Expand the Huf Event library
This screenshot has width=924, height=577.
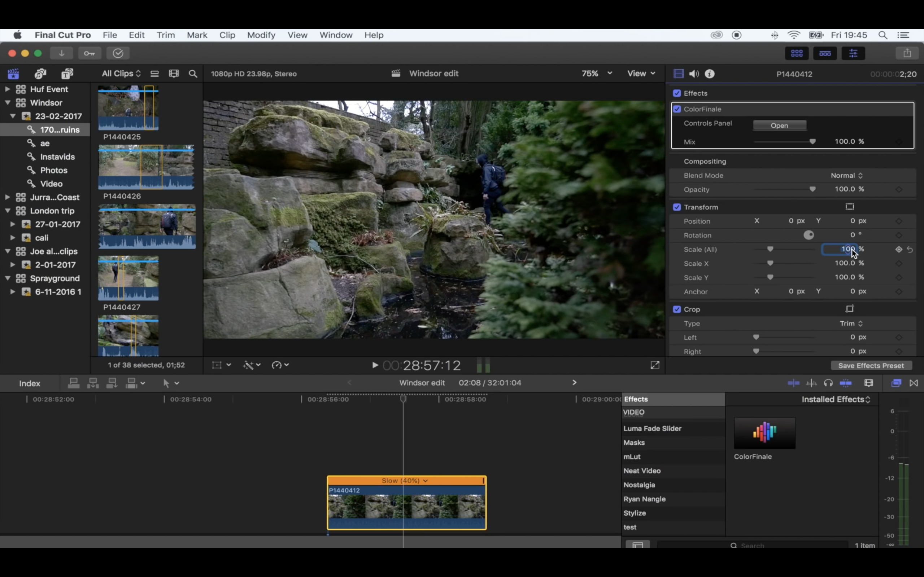[7, 89]
